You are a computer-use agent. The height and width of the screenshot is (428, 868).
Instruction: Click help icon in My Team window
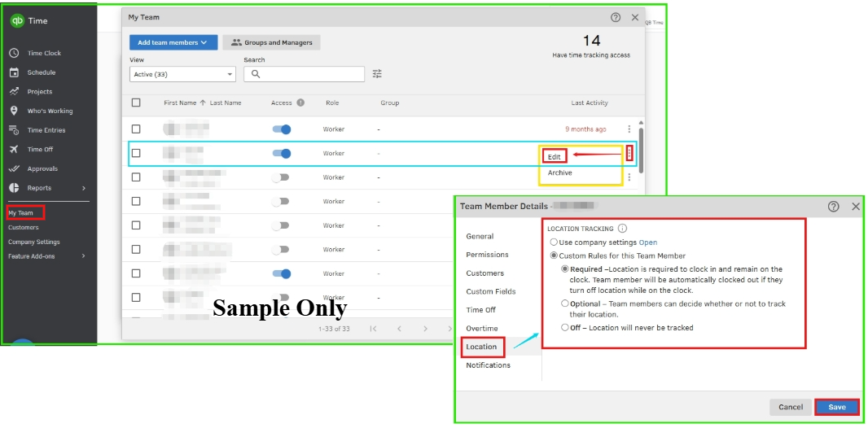click(616, 17)
